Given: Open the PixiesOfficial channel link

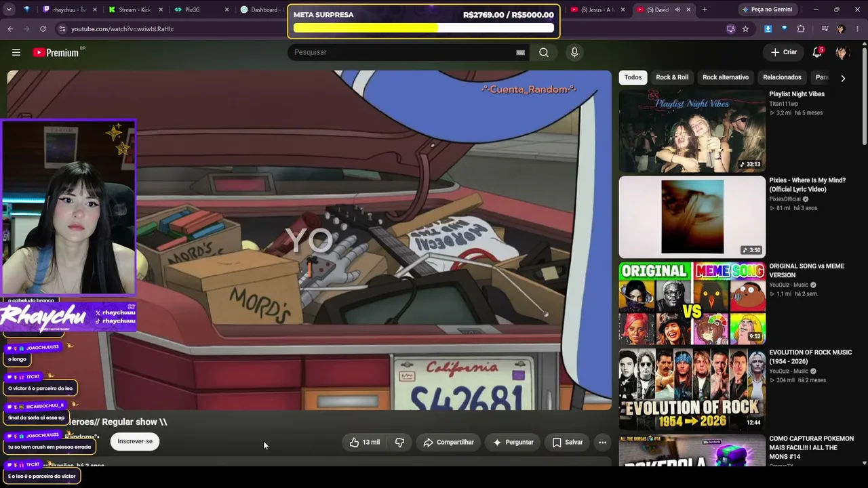Looking at the screenshot, I should click(x=785, y=199).
